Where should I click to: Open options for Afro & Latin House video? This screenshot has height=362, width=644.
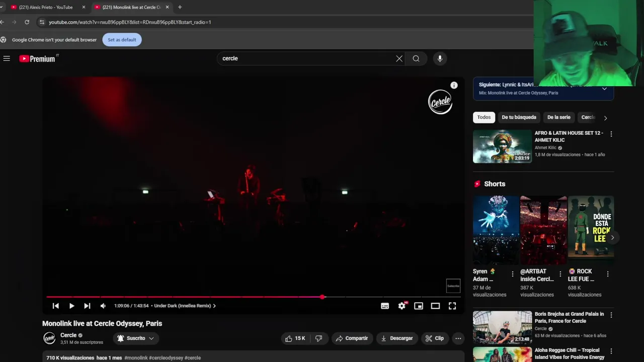point(611,134)
